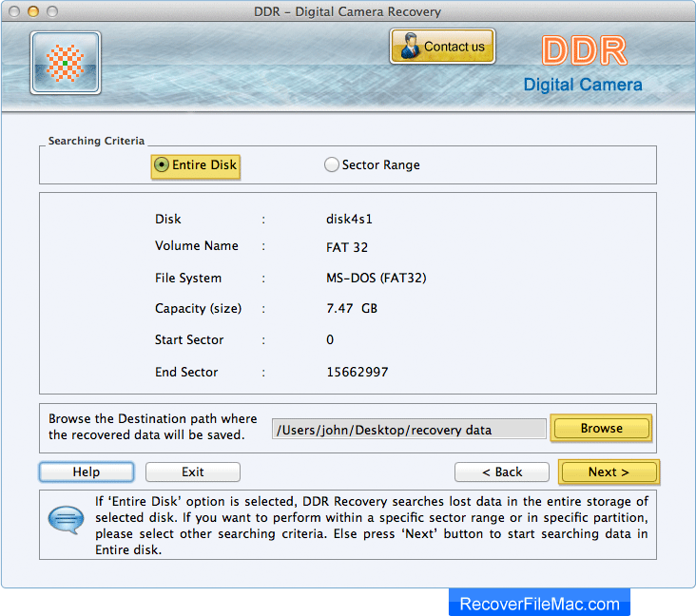Click the DDR application logo icon

66,63
